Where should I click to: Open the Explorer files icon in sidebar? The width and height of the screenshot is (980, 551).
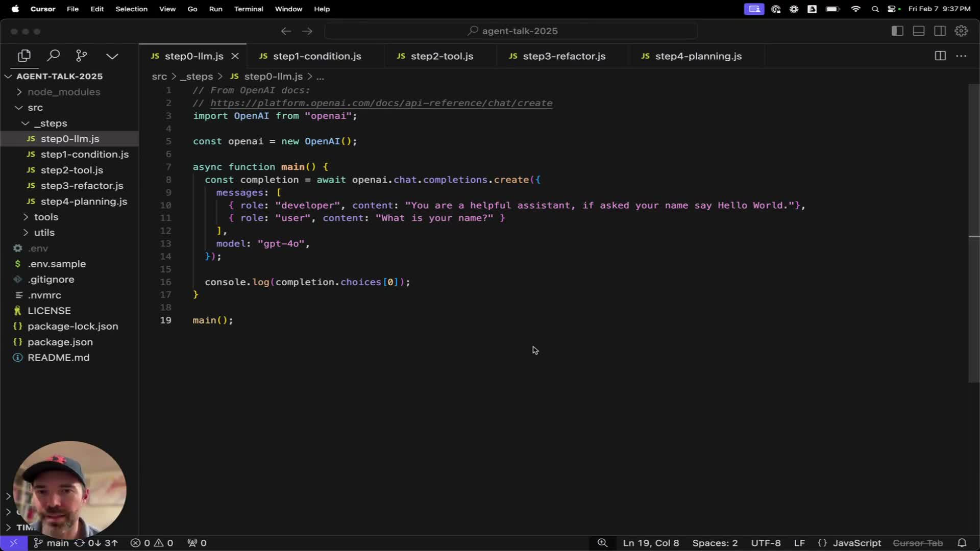click(x=24, y=56)
